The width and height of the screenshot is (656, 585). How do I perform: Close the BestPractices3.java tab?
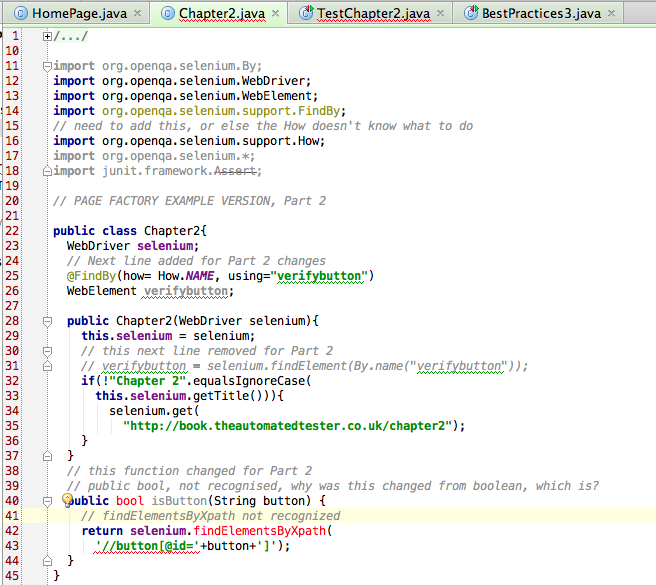click(611, 13)
